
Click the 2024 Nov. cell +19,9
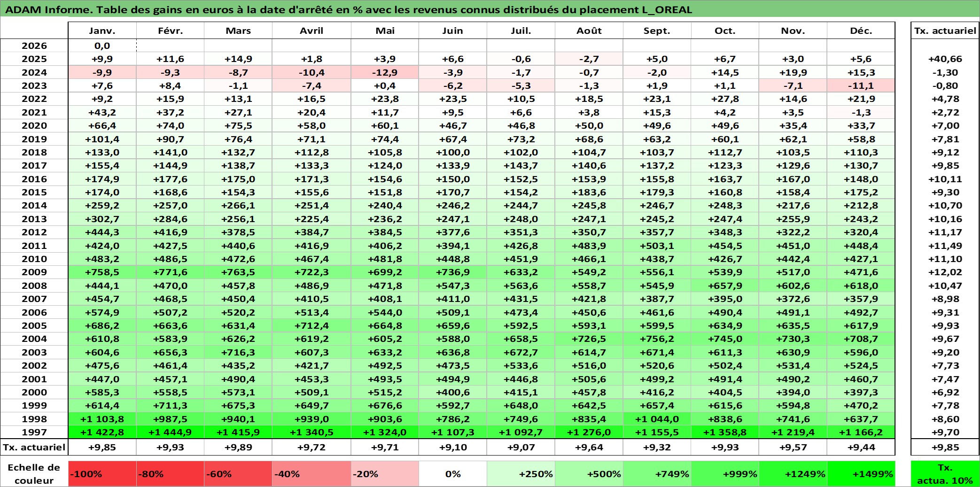point(793,72)
